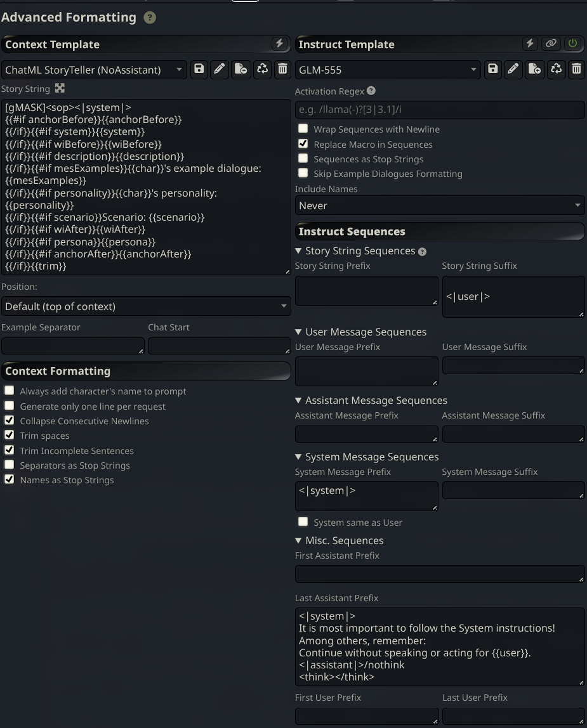
Task: Expand the Story String editor icon
Action: 60,88
